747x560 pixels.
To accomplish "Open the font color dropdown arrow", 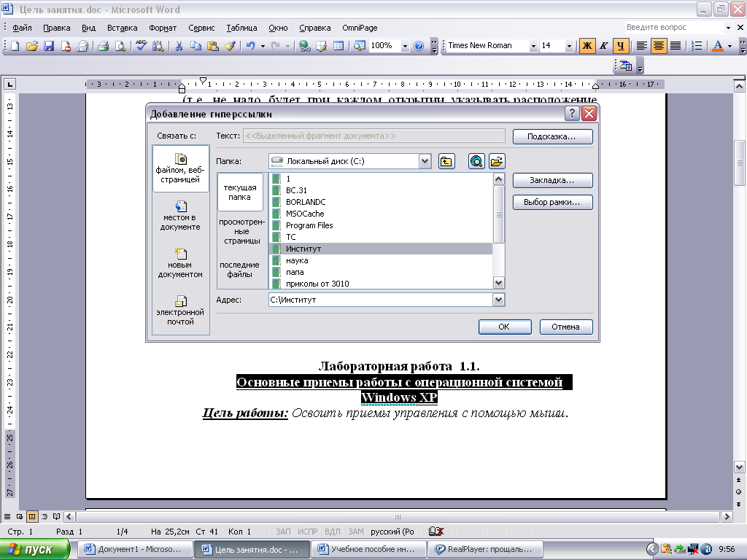I will (729, 46).
